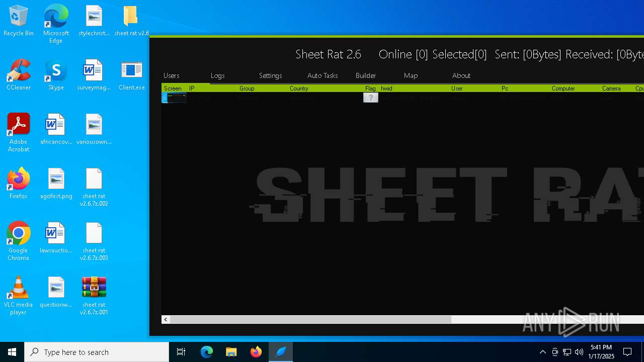
Task: Open network status in the system tray
Action: point(567,352)
